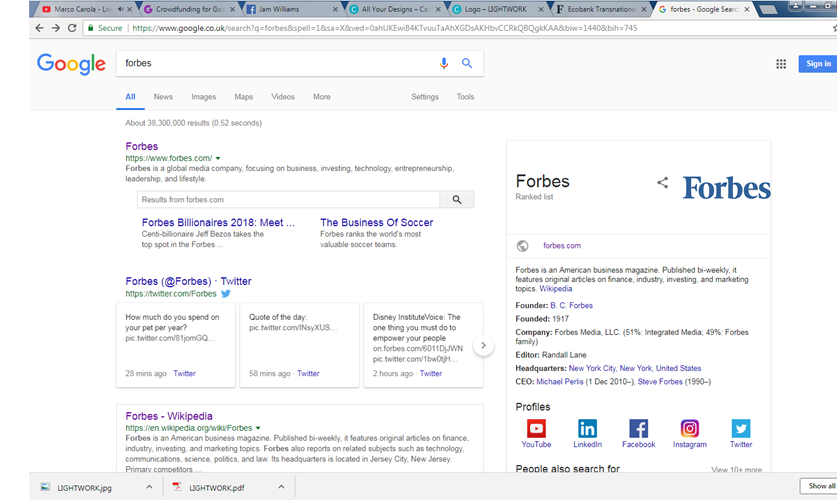Image resolution: width=837 pixels, height=500 pixels.
Task: Switch to the Ecobank Transnational browser tab
Action: pyautogui.click(x=600, y=9)
